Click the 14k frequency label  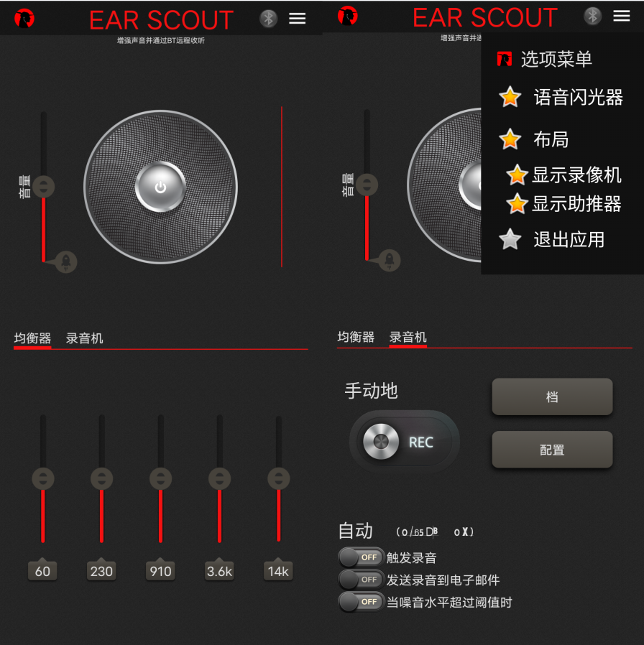(278, 570)
